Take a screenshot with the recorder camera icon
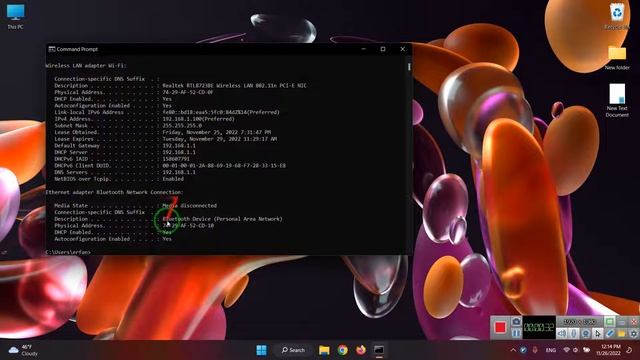 pyautogui.click(x=516, y=322)
